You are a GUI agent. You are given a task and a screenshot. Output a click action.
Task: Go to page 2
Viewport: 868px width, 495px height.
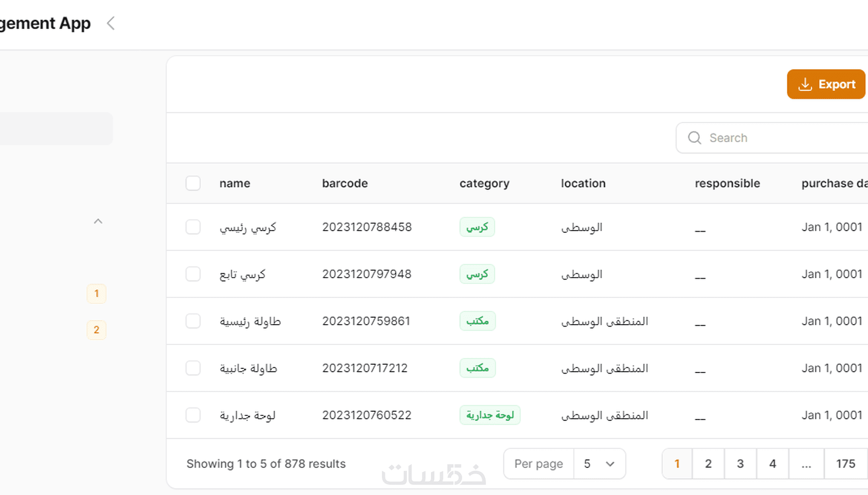pos(708,464)
